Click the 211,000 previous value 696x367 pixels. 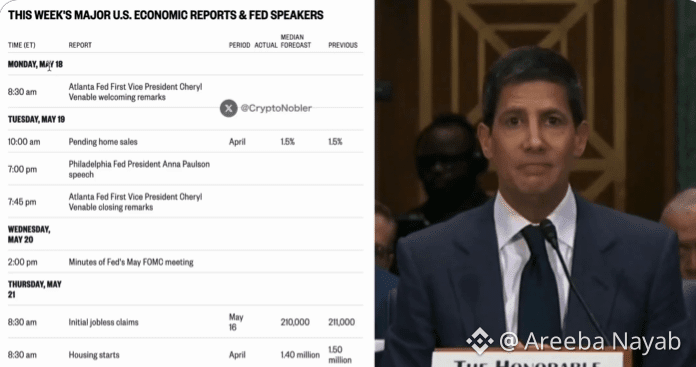[x=341, y=322]
